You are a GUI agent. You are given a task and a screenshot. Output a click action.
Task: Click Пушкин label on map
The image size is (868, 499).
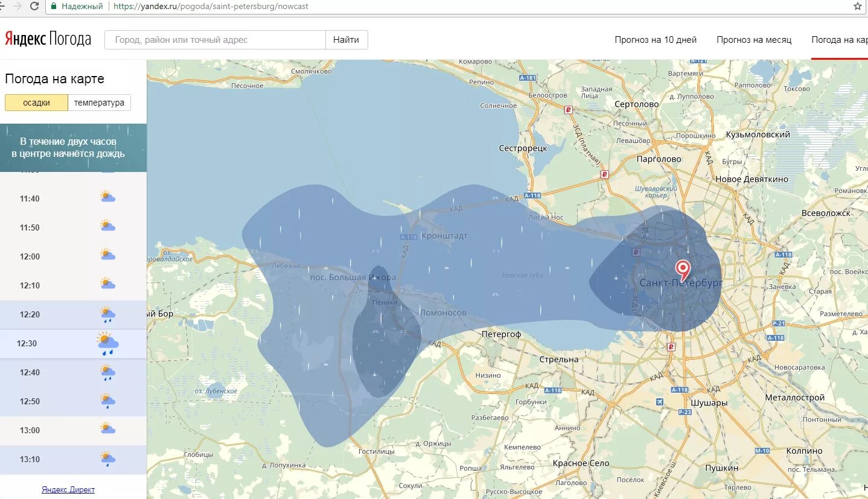click(x=721, y=468)
